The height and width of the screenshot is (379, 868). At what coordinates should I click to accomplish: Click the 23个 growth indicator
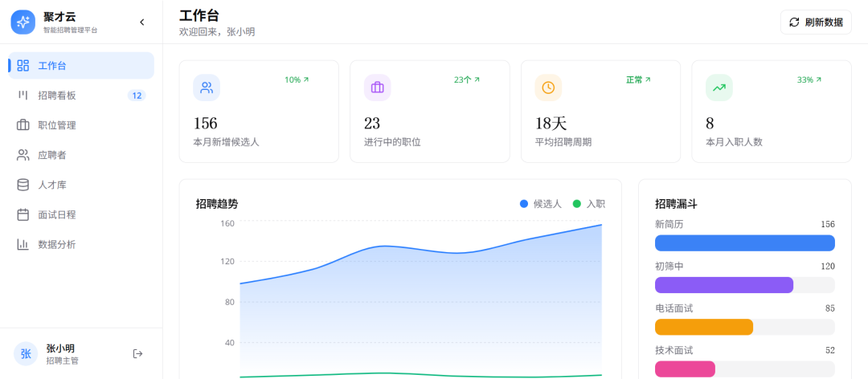click(467, 79)
